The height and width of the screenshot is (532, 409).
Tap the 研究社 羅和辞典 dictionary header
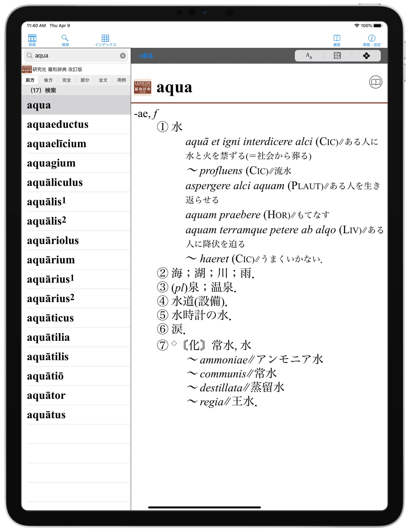57,69
